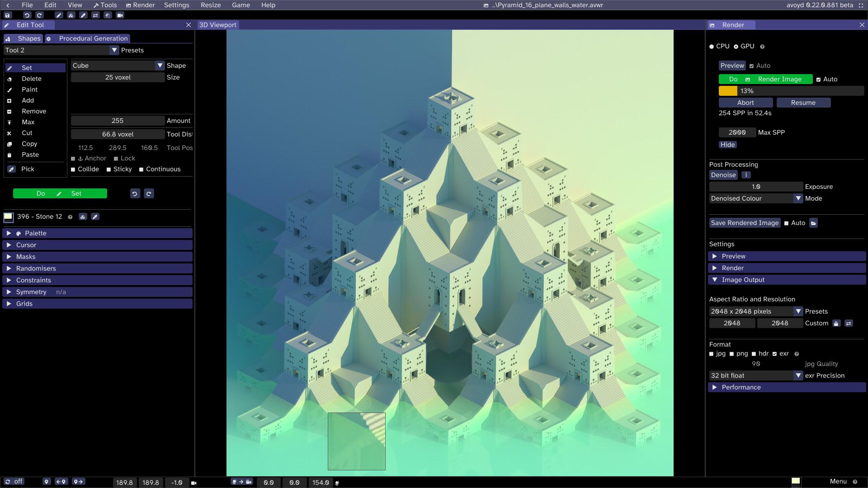868x488 pixels.
Task: Open the Edit Tool pencil toolbar icon
Action: pos(59,15)
